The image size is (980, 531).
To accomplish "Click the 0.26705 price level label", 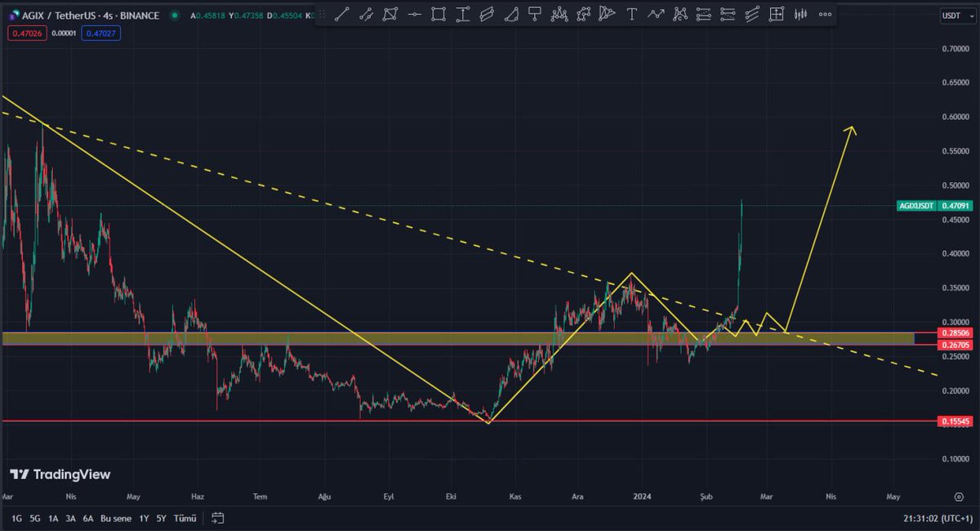I will pyautogui.click(x=955, y=345).
